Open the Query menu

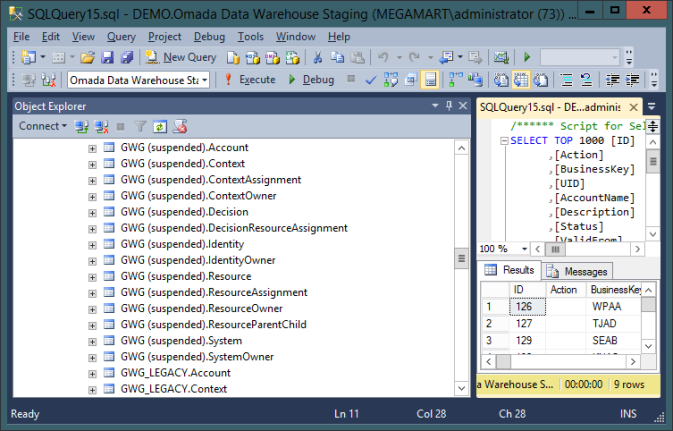121,37
